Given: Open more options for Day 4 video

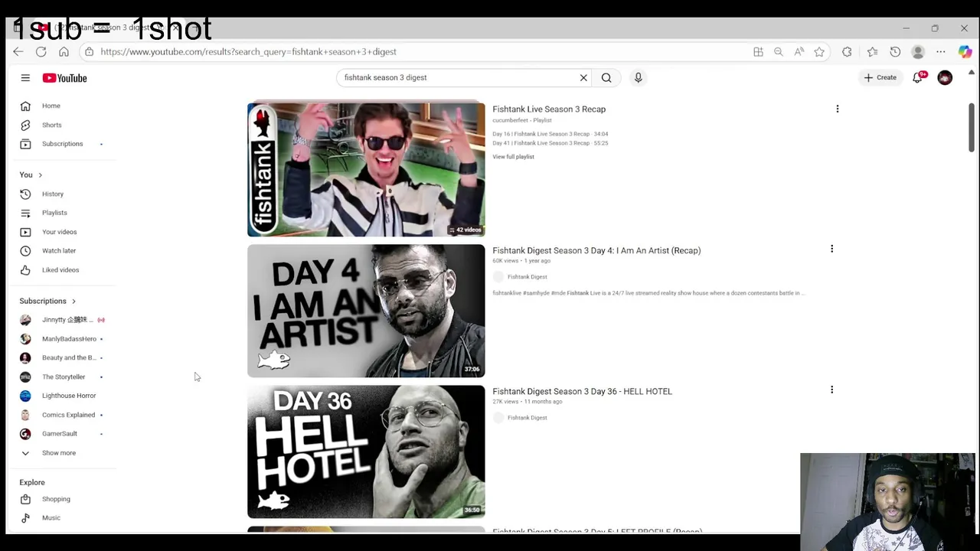Looking at the screenshot, I should click(831, 249).
